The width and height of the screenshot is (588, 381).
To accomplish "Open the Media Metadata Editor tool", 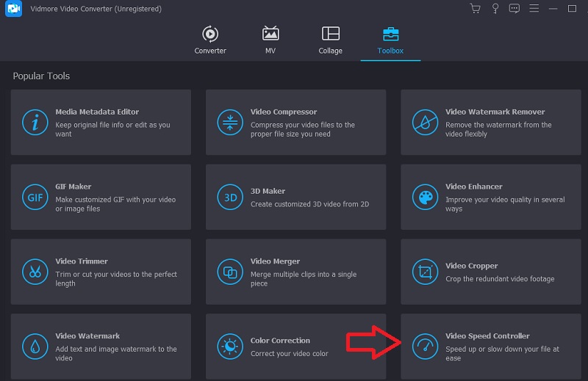I will tap(101, 122).
